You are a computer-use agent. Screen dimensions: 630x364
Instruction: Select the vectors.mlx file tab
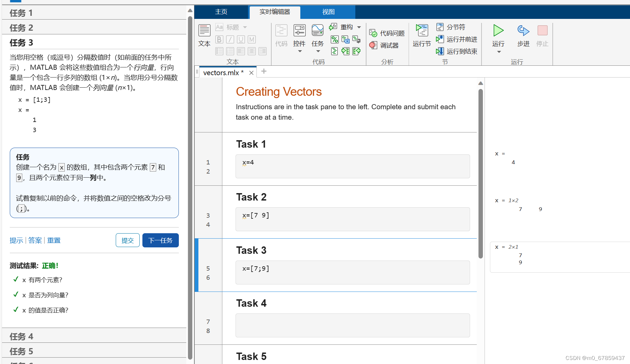pyautogui.click(x=223, y=73)
